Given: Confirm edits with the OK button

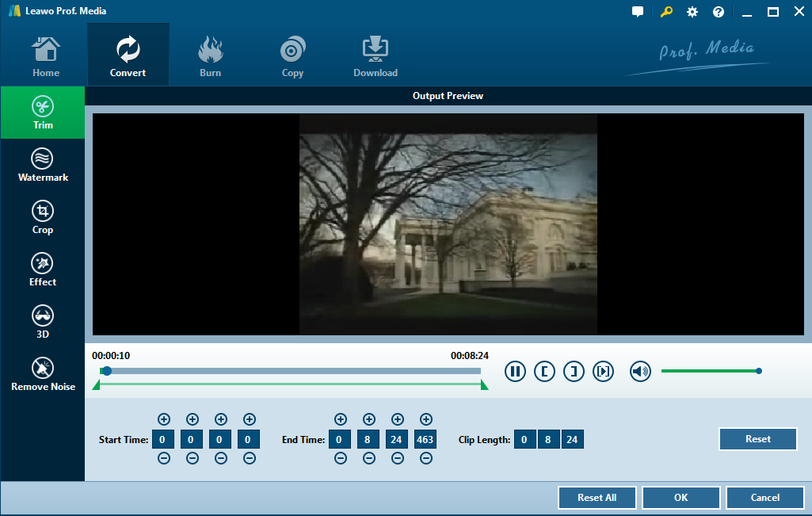Looking at the screenshot, I should 680,498.
